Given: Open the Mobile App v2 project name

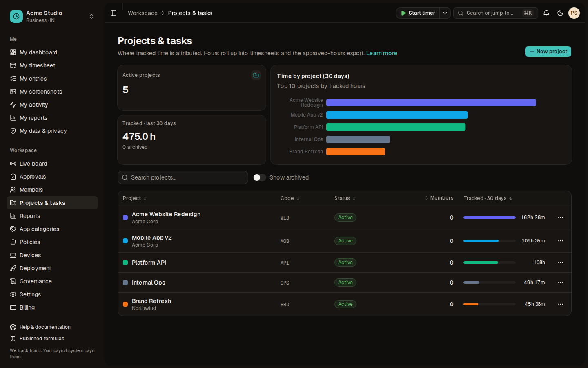Looking at the screenshot, I should tap(152, 238).
